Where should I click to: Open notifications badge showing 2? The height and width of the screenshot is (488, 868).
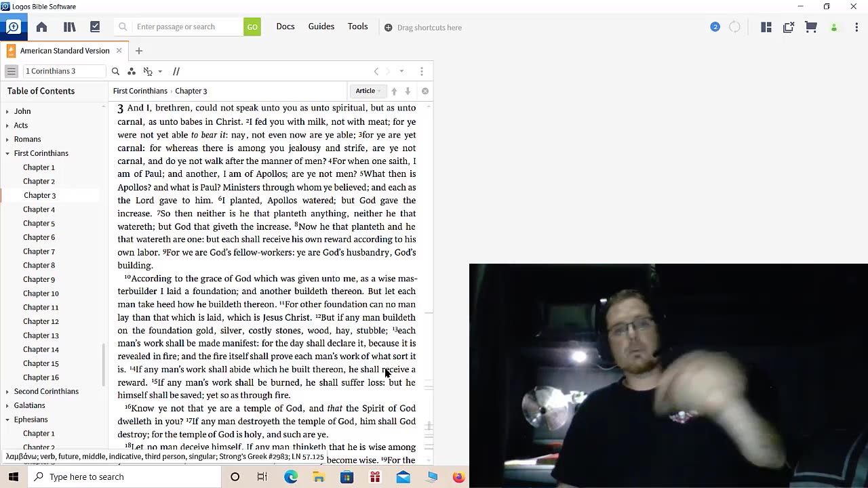(715, 27)
